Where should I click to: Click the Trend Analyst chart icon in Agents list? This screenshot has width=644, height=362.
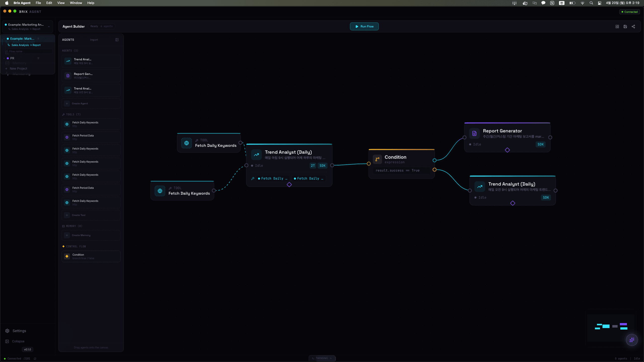68,61
